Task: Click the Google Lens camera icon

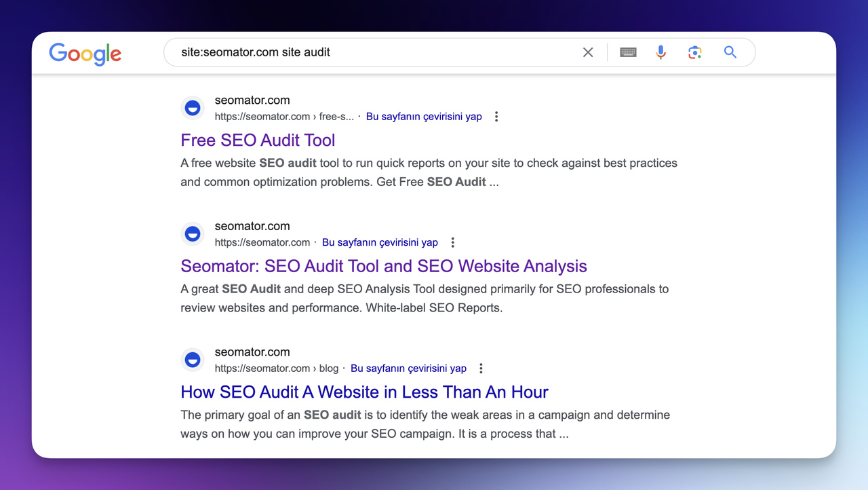Action: click(x=694, y=52)
